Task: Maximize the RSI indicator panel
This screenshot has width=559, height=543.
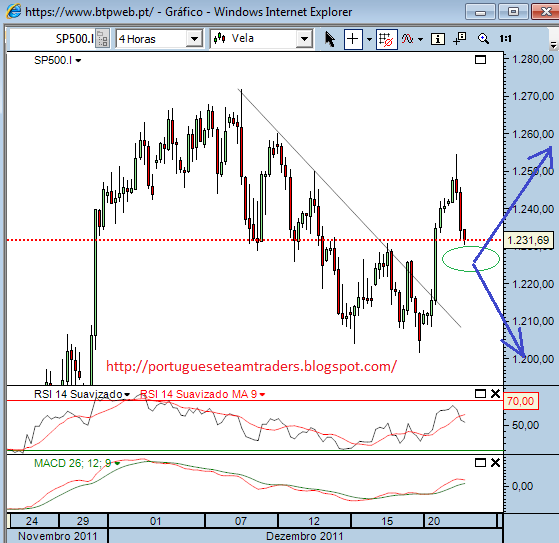Action: [x=480, y=394]
